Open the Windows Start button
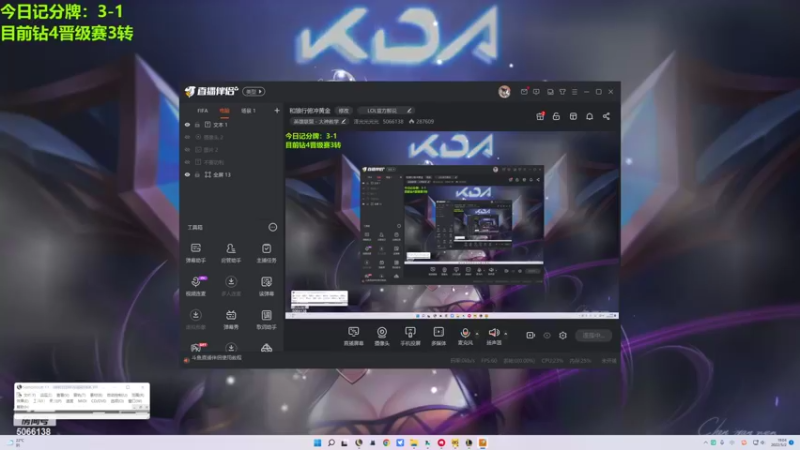 317,443
